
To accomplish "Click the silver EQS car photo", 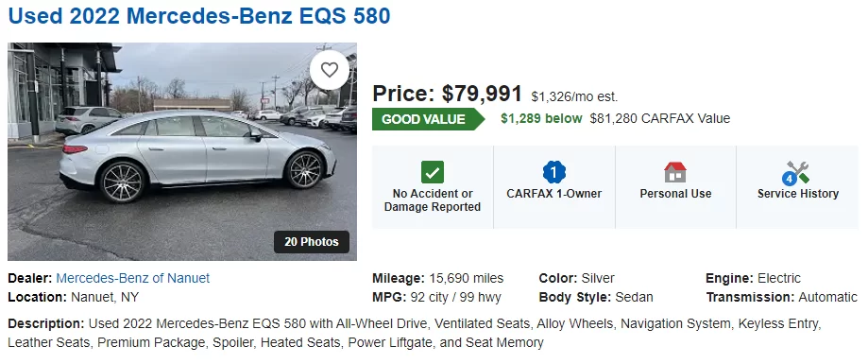I will coord(182,151).
